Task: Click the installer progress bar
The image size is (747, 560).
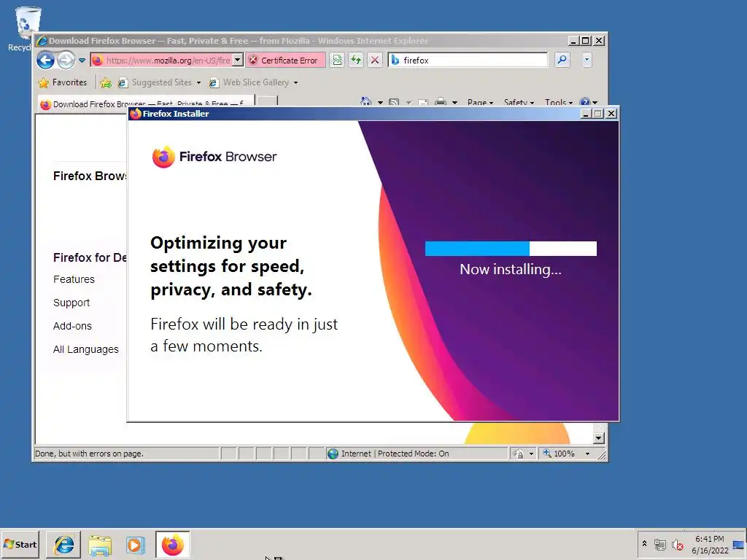Action: coord(511,249)
